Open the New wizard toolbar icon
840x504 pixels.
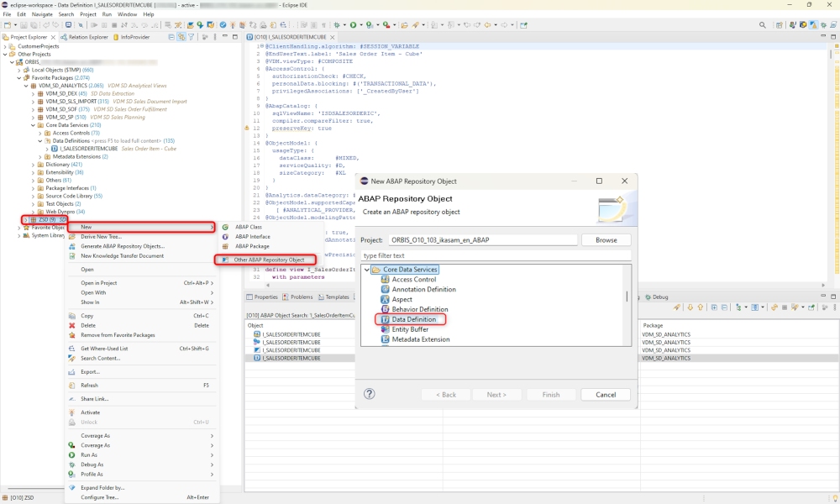click(7, 24)
